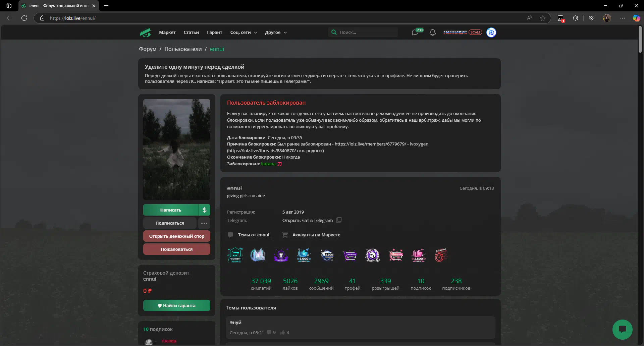
Task: Open the katana moderator profile link
Action: [268, 164]
